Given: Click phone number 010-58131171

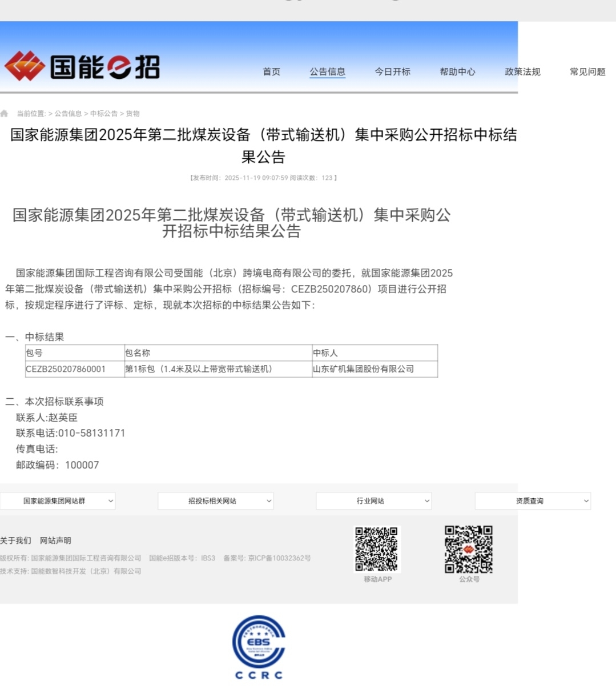Looking at the screenshot, I should 92,433.
